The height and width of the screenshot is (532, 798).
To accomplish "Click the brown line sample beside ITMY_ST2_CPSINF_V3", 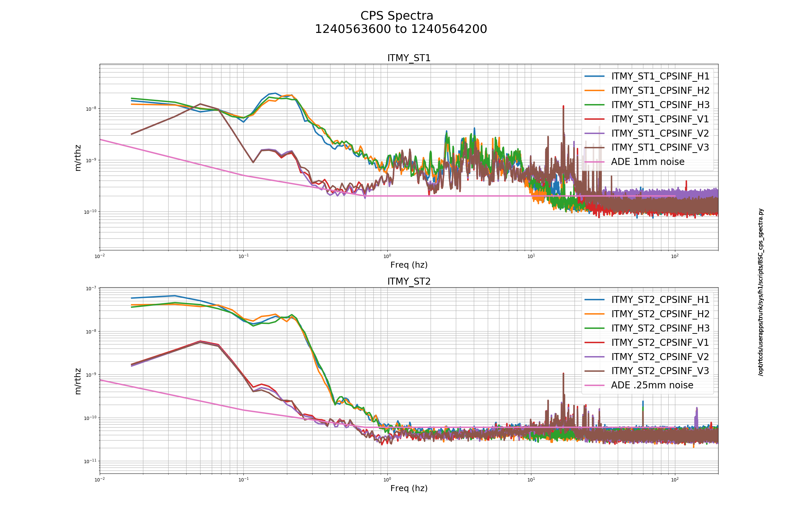I will point(595,371).
